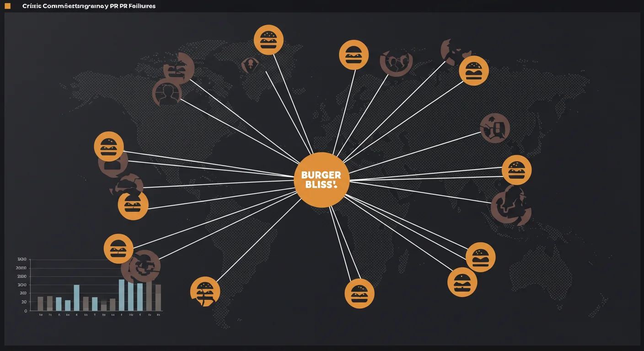Select the 0 label on the chart axis

[25, 311]
